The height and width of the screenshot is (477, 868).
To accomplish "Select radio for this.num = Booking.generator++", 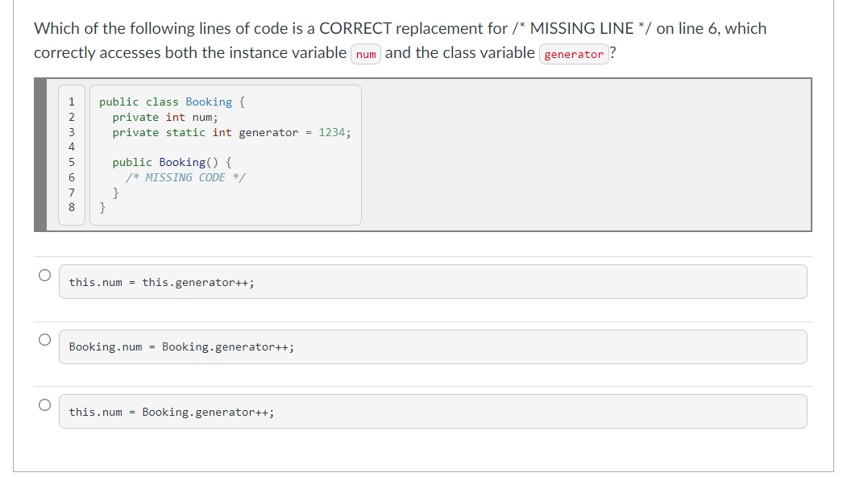I will 45,405.
